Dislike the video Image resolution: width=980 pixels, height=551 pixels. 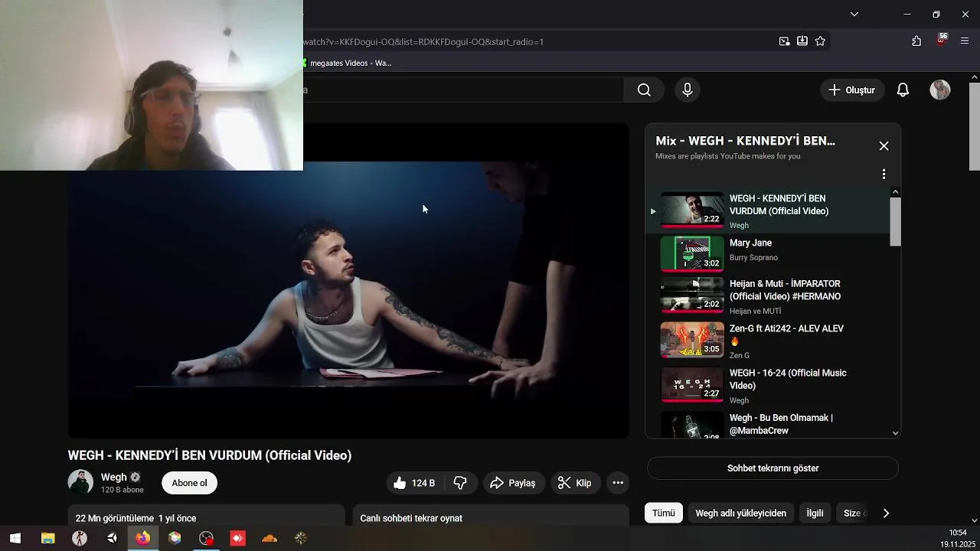pyautogui.click(x=460, y=483)
